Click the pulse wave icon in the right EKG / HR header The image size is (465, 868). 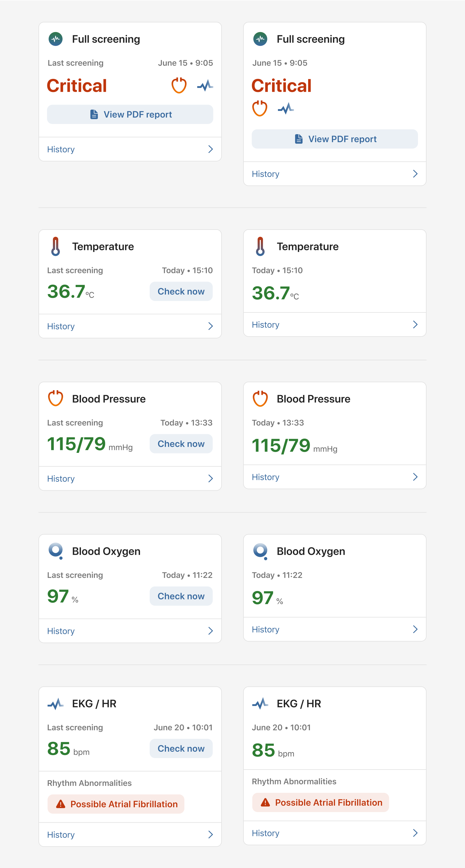(260, 704)
